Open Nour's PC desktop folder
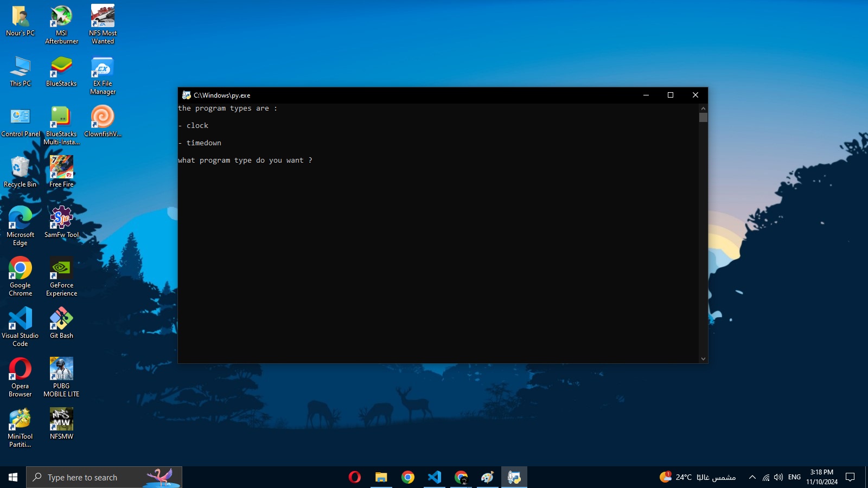 click(x=20, y=21)
